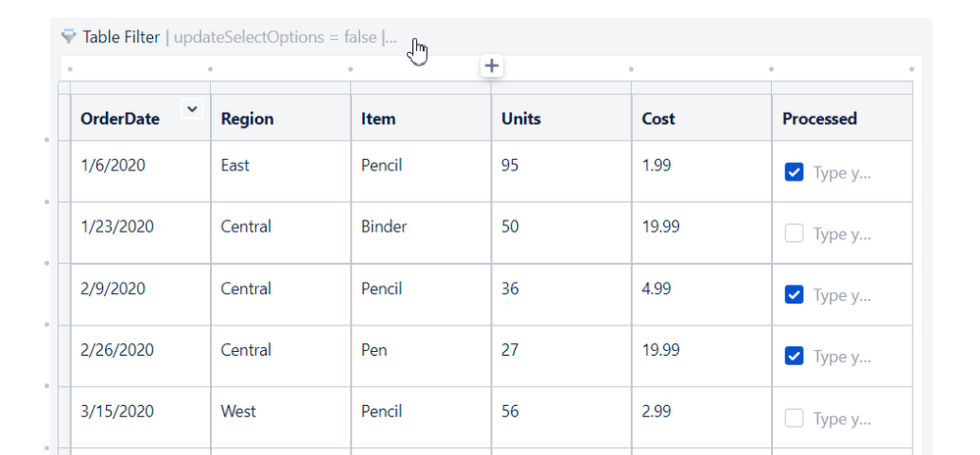Click the task text field in 1/6/2020 row
Viewport: 980px width, 455px height.
(x=843, y=174)
